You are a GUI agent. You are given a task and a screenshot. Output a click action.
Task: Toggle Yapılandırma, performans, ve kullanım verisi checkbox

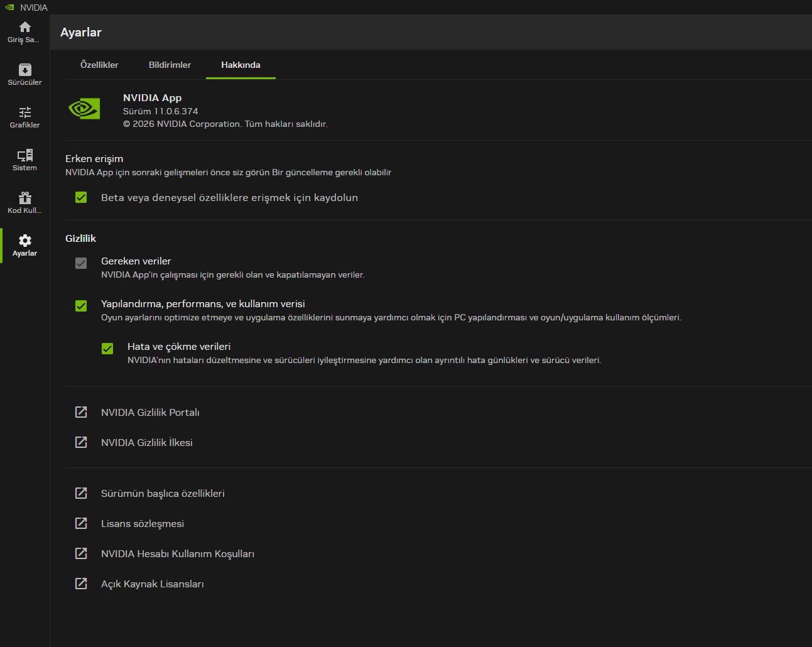coord(81,306)
